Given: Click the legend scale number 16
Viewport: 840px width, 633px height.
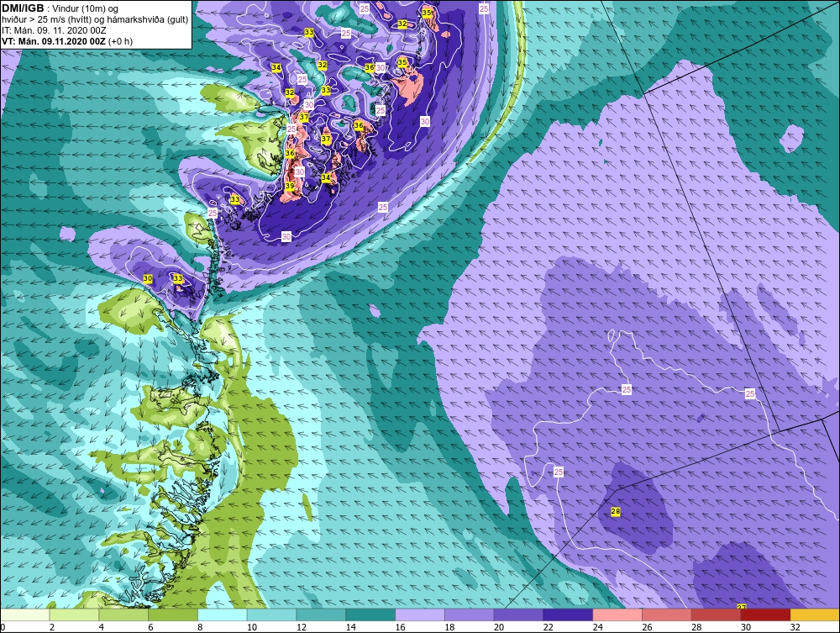Looking at the screenshot, I should pos(400,627).
